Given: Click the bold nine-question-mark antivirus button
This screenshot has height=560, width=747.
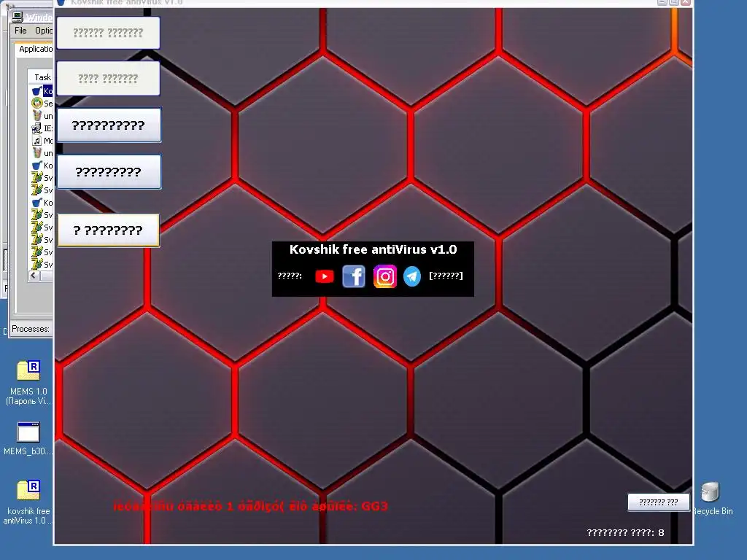Looking at the screenshot, I should pos(109,172).
